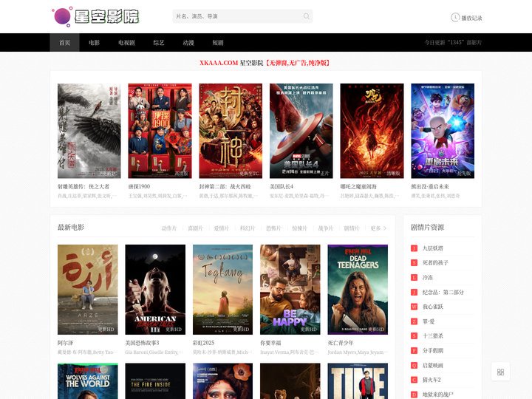Open the floating grid menu icon
Image resolution: width=532 pixels, height=399 pixels.
tap(500, 372)
